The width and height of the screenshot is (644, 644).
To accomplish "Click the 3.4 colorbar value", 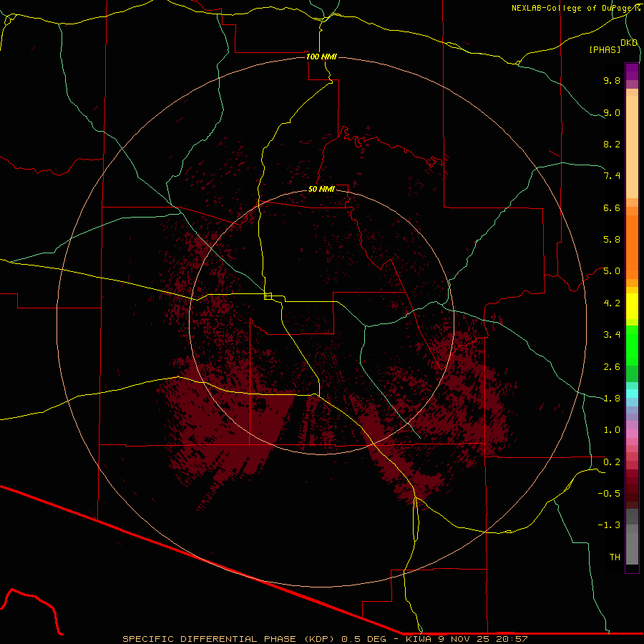I will click(612, 335).
